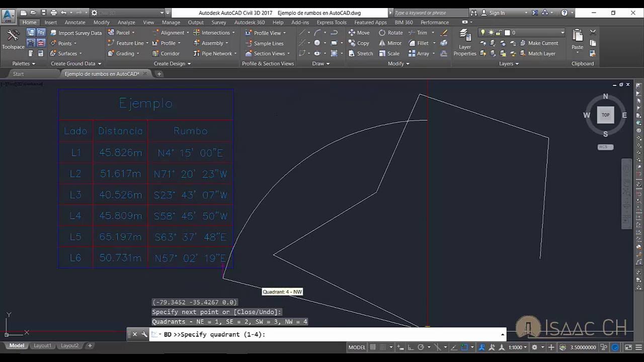Expand the Layers panel flyout

click(509, 64)
